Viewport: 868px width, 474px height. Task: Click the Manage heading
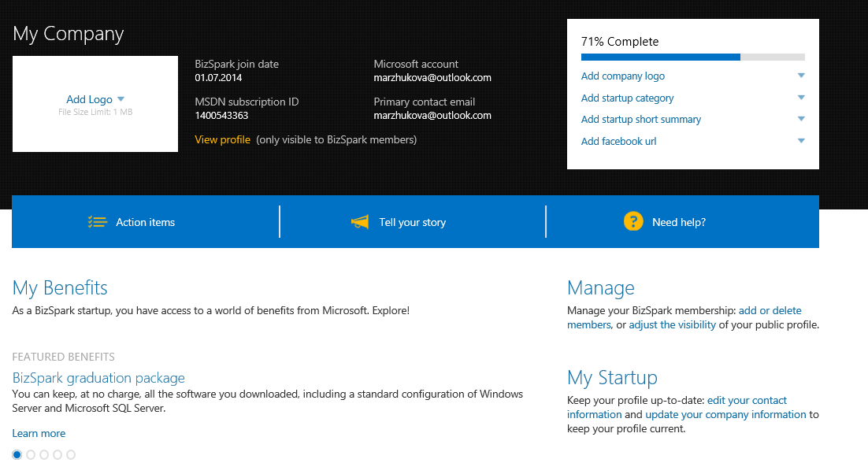pos(601,287)
